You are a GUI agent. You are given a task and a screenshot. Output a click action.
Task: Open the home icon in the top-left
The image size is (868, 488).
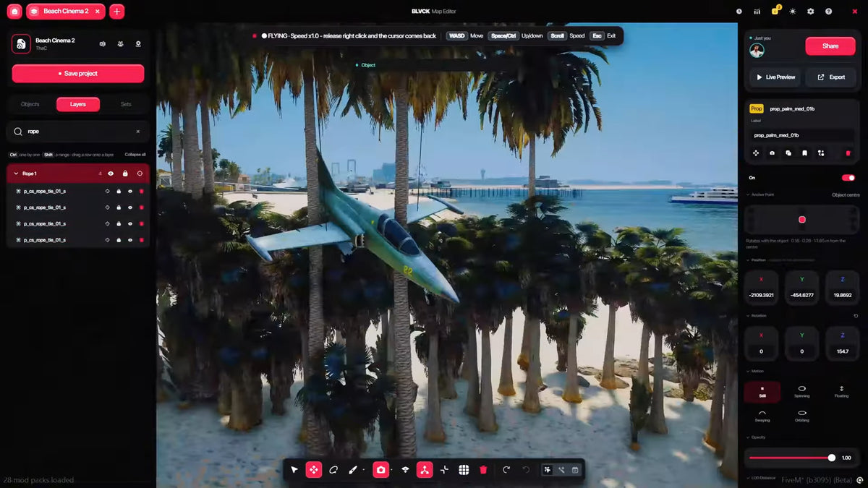[14, 11]
